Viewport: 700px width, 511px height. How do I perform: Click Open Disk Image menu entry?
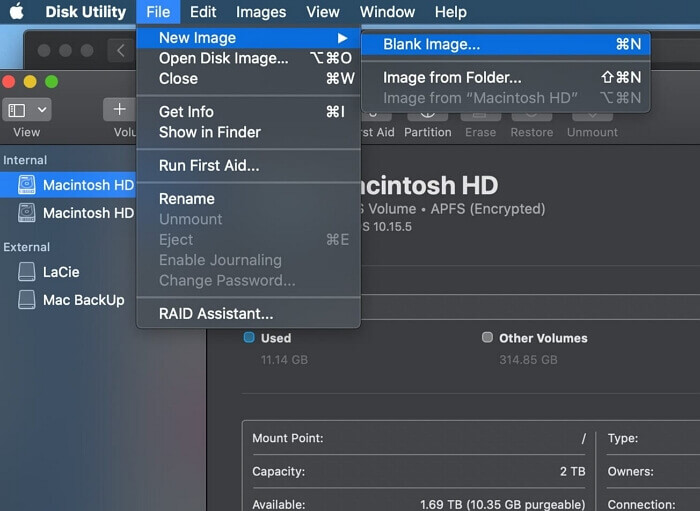223,58
